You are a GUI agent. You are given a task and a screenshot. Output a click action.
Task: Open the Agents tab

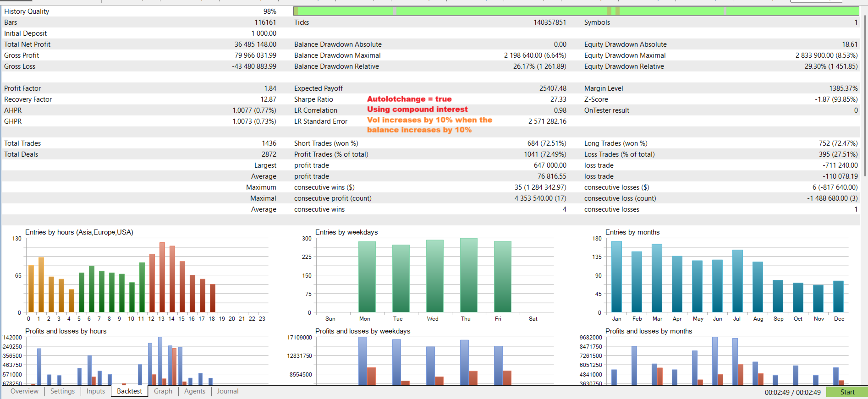coord(195,391)
